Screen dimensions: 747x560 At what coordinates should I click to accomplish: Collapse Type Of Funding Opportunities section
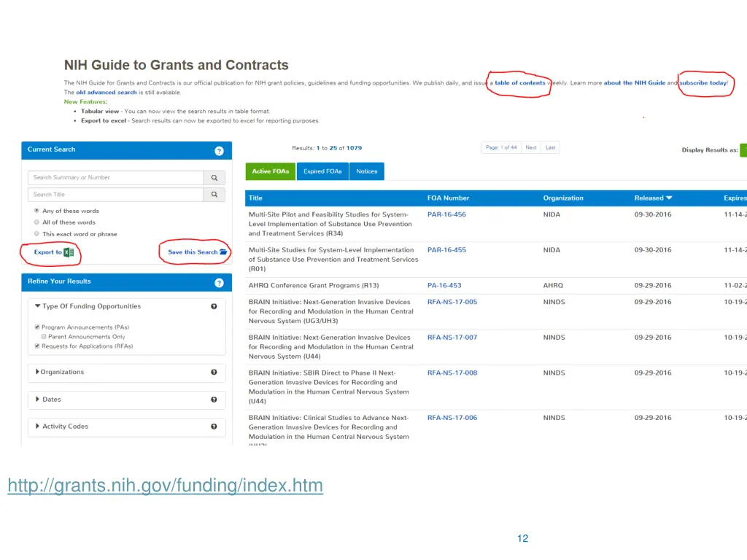pyautogui.click(x=38, y=306)
